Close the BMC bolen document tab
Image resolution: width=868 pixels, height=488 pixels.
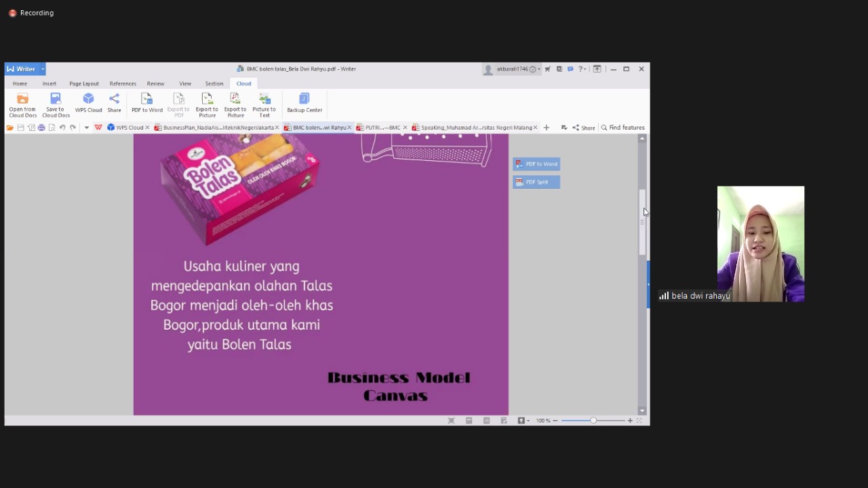click(349, 128)
